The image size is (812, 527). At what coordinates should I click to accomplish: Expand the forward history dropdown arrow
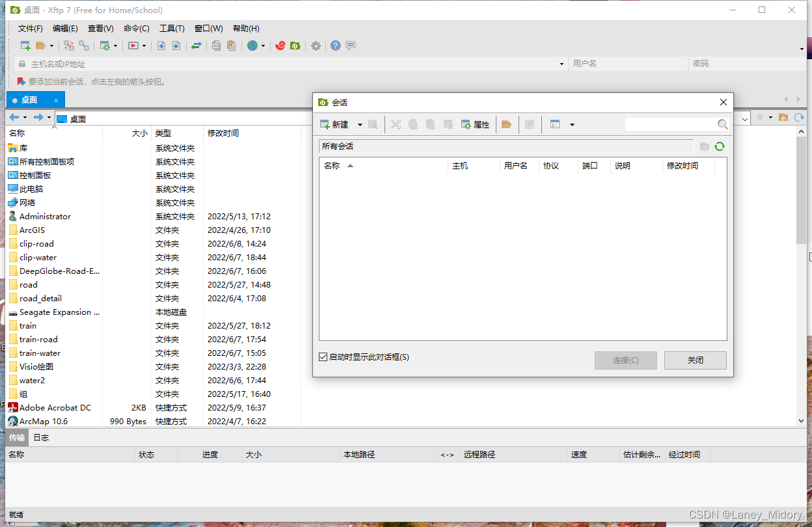pos(49,118)
